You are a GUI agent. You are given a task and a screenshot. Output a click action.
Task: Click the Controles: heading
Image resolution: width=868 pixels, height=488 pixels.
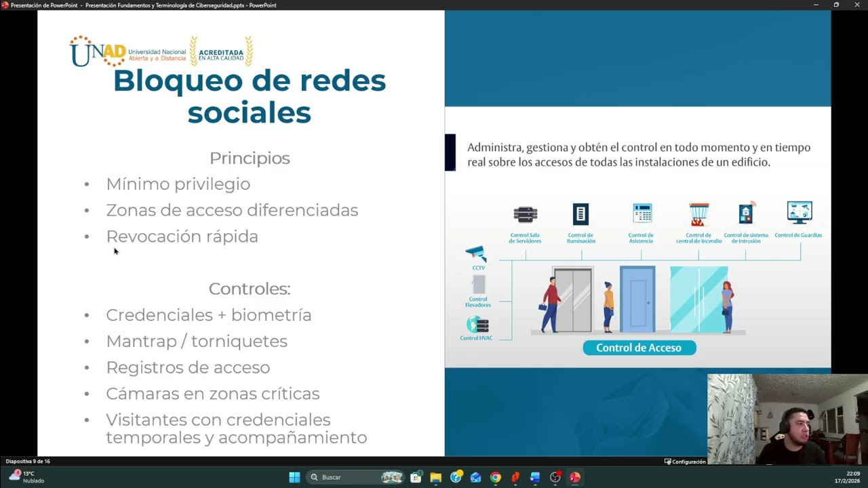[250, 289]
